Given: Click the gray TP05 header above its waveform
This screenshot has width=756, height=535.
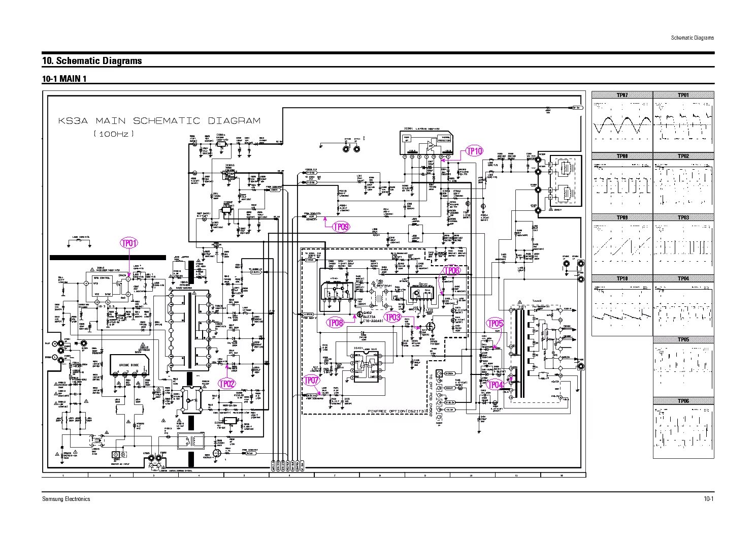Looking at the screenshot, I should coord(683,340).
